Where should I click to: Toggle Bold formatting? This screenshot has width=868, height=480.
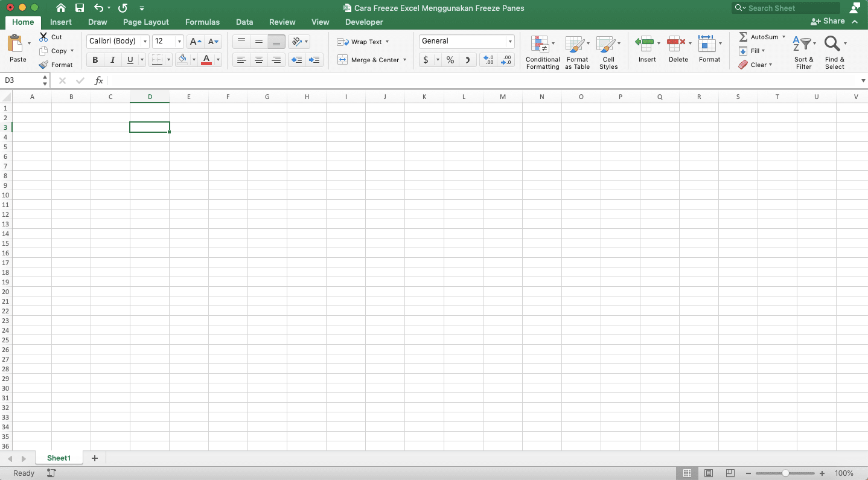pyautogui.click(x=95, y=60)
